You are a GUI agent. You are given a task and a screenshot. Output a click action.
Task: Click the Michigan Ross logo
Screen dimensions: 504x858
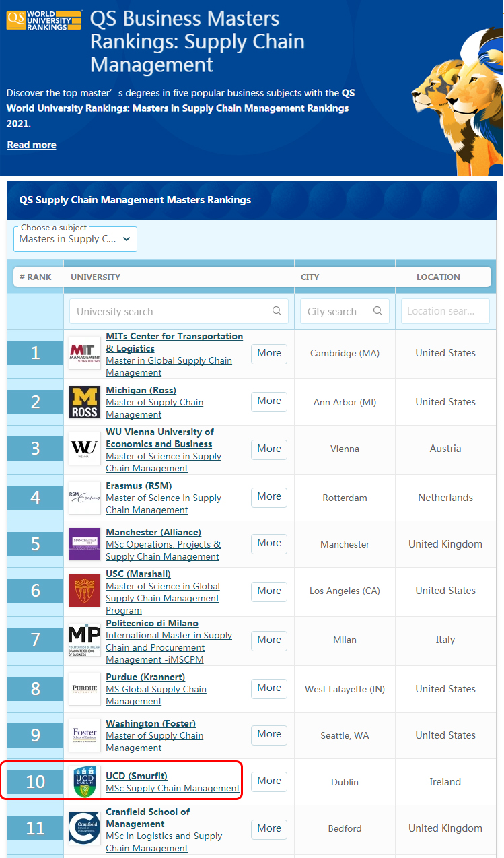[84, 402]
